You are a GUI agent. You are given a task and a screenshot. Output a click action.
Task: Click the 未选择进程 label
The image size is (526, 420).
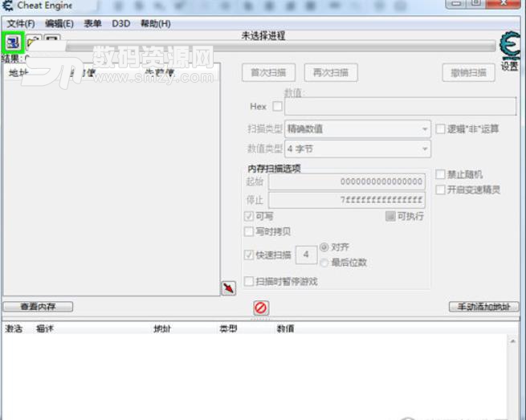263,35
